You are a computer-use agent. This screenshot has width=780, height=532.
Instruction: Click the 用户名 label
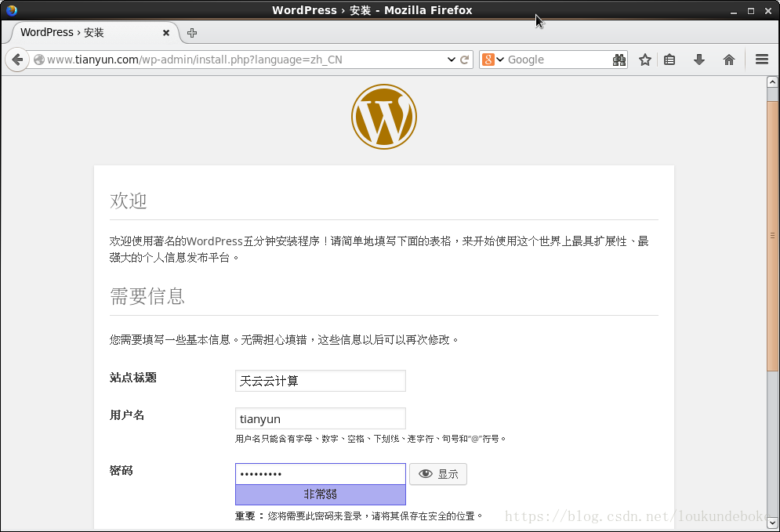click(x=127, y=415)
